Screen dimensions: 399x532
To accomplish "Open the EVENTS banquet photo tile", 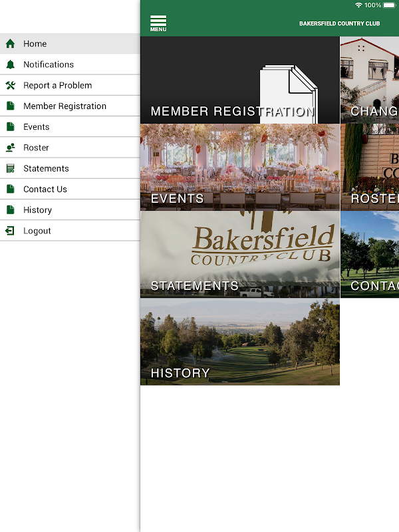I will [240, 168].
